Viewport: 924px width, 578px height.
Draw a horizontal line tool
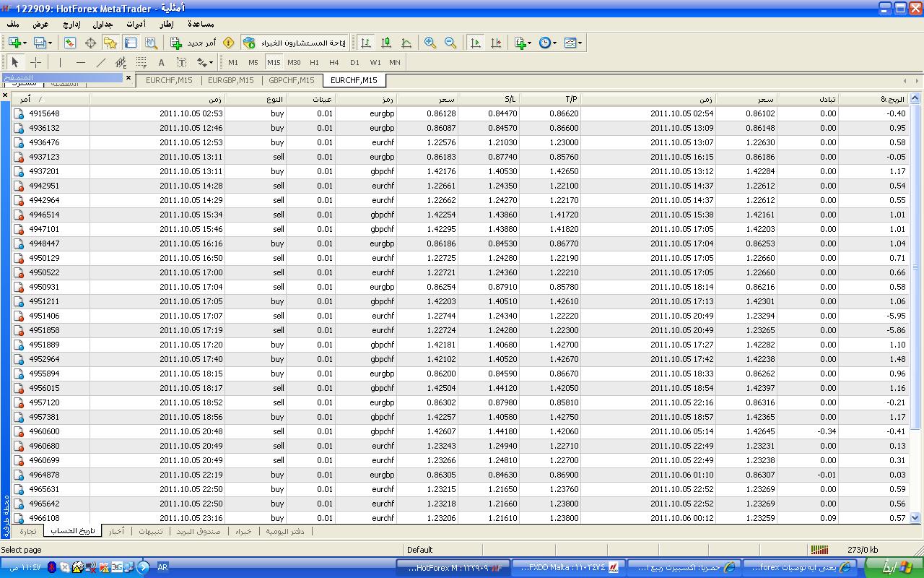pyautogui.click(x=81, y=62)
